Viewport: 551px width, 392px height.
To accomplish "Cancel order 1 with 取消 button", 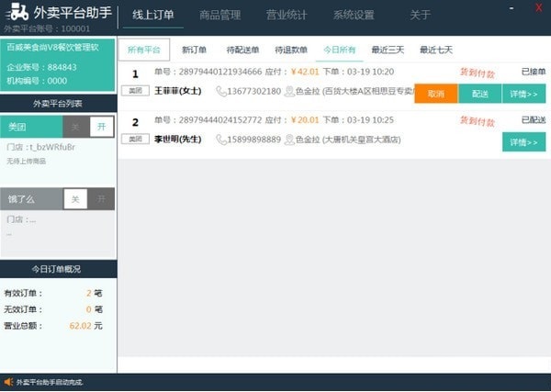I will 435,94.
